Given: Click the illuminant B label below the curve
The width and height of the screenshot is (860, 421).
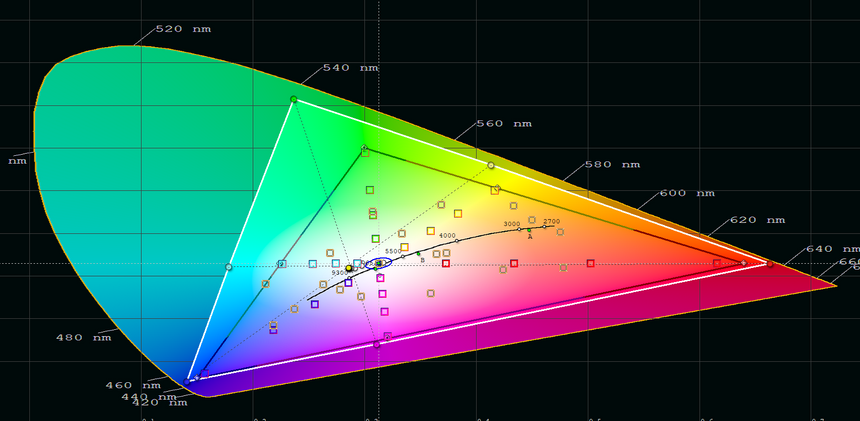Looking at the screenshot, I should [x=422, y=260].
